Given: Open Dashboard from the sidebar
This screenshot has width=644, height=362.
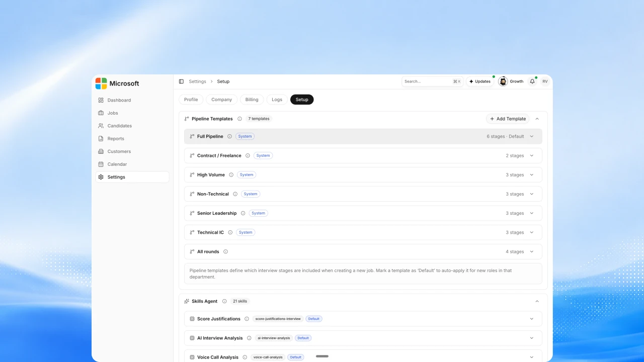Looking at the screenshot, I should point(132,100).
